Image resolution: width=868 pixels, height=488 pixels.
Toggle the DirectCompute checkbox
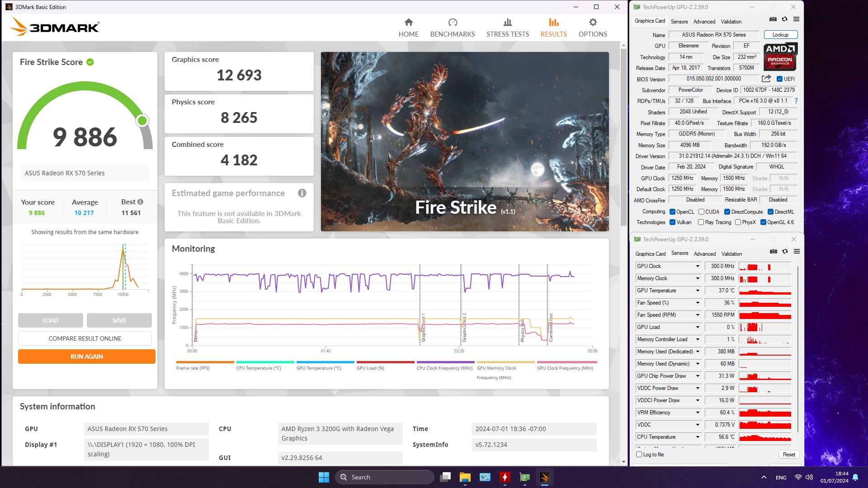(x=727, y=212)
